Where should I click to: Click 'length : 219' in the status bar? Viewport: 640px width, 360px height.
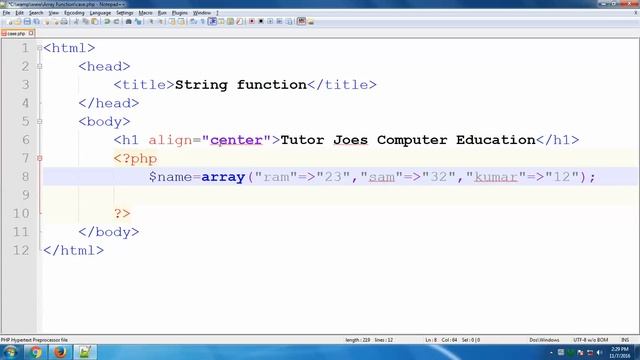[x=358, y=340]
